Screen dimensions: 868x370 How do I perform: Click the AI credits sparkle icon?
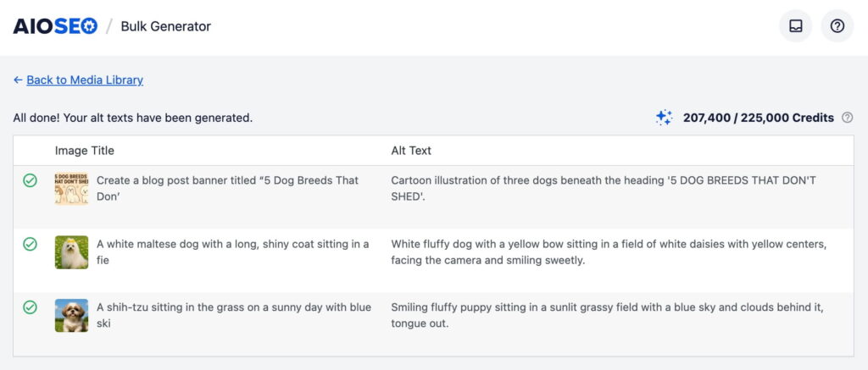(x=664, y=118)
